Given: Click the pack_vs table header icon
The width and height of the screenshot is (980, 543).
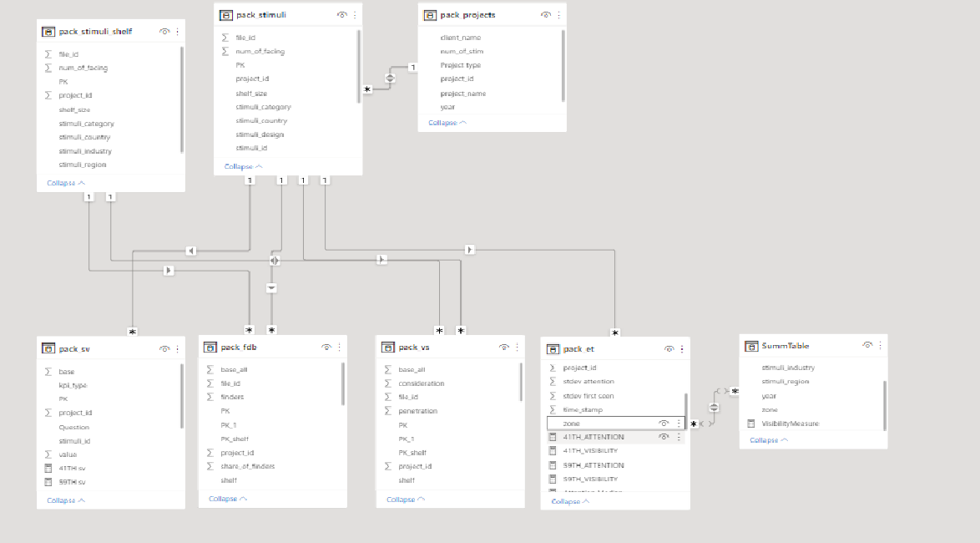Looking at the screenshot, I should [x=387, y=348].
